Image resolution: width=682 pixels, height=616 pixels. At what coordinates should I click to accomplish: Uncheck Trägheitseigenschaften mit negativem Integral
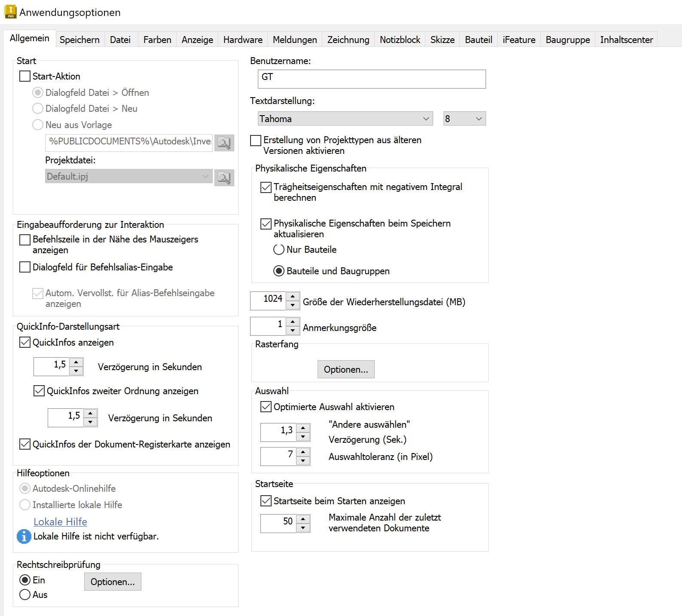point(266,187)
